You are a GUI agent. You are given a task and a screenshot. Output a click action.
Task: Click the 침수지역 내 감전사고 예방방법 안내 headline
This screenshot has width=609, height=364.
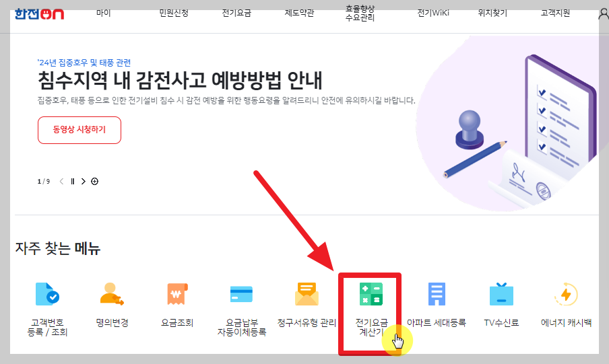pyautogui.click(x=180, y=80)
